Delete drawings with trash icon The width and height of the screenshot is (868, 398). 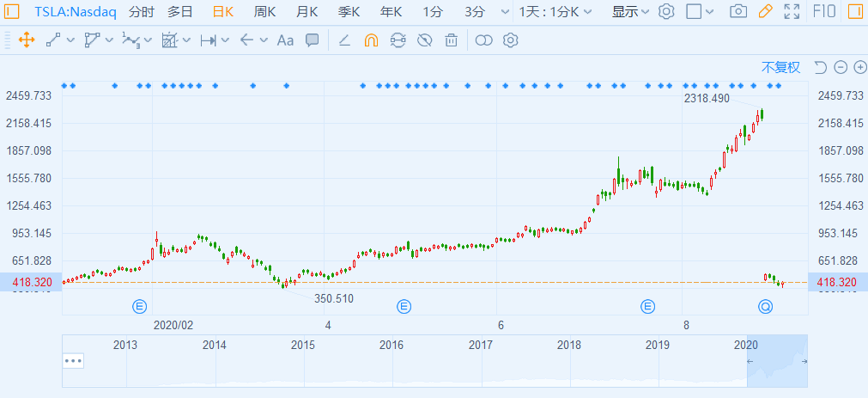pos(452,40)
